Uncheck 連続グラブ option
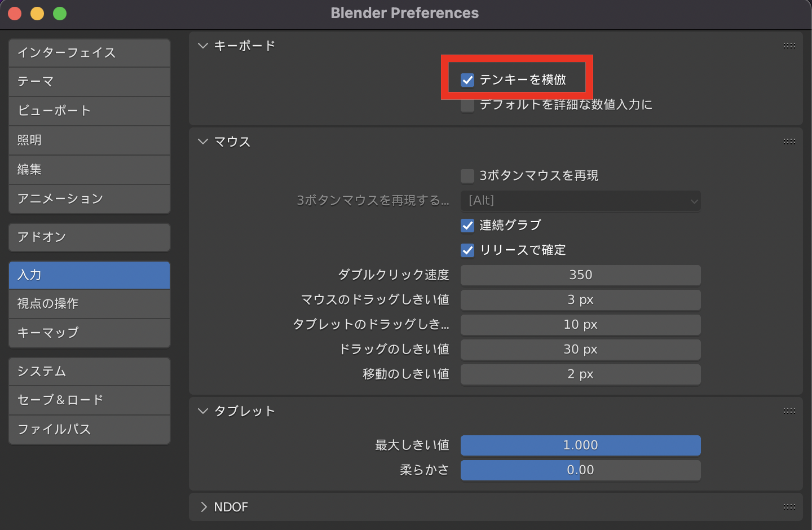The height and width of the screenshot is (530, 812). 467,226
